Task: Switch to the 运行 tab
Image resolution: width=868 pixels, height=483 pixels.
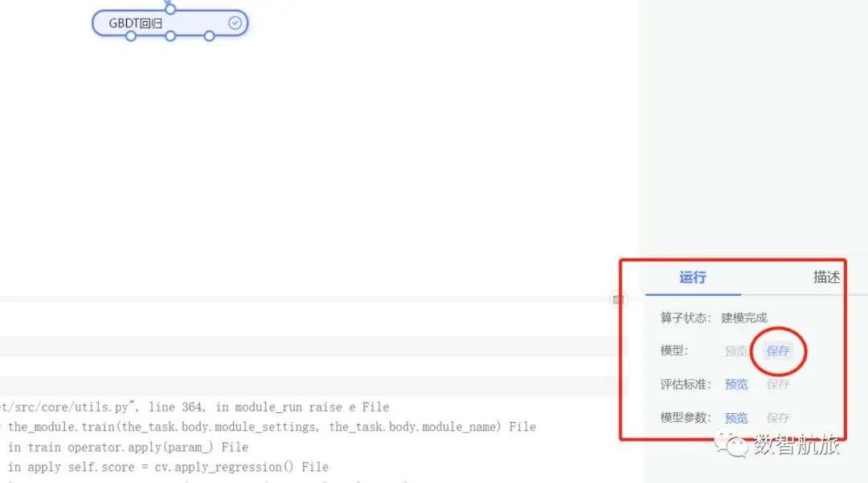Action: pyautogui.click(x=693, y=277)
